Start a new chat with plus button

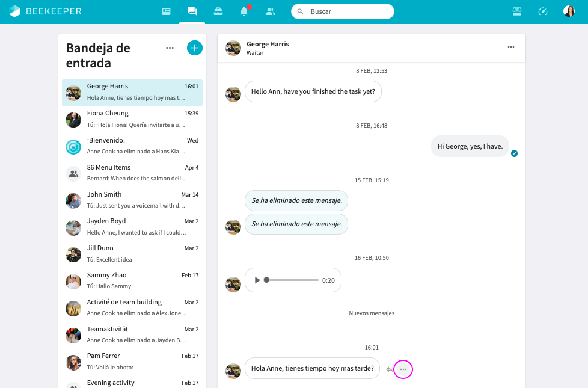194,48
